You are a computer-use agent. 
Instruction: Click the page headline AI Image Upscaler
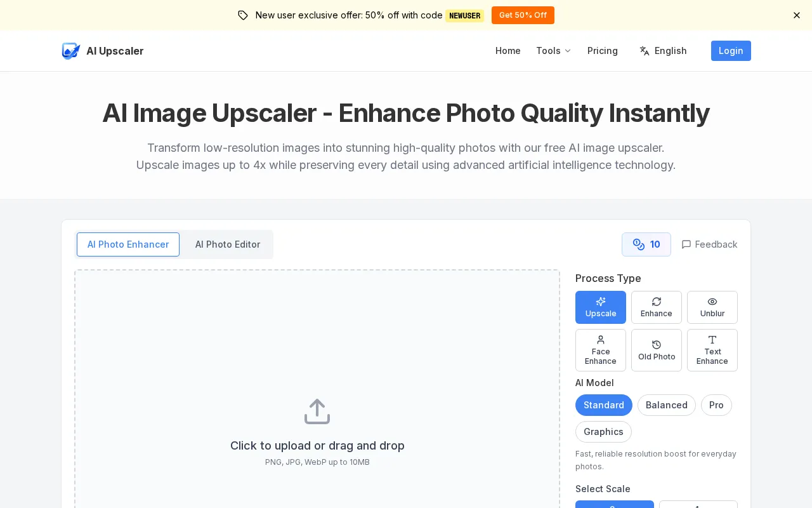click(406, 113)
